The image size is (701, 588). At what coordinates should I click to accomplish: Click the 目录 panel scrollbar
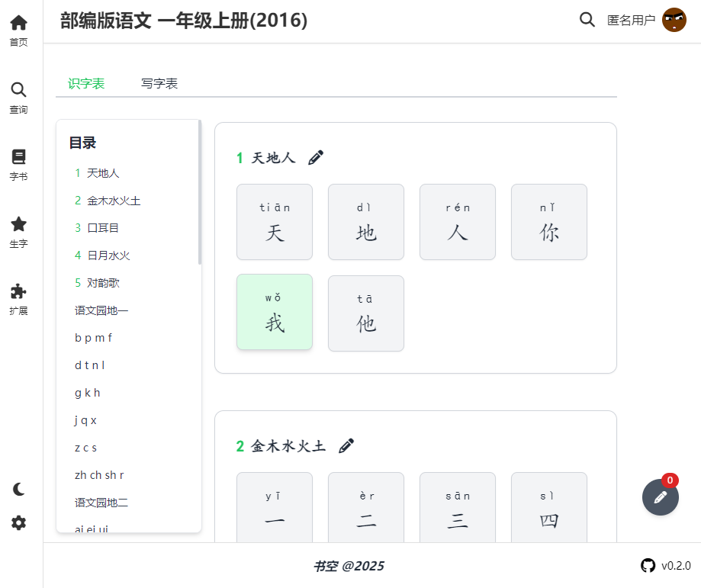(200, 192)
